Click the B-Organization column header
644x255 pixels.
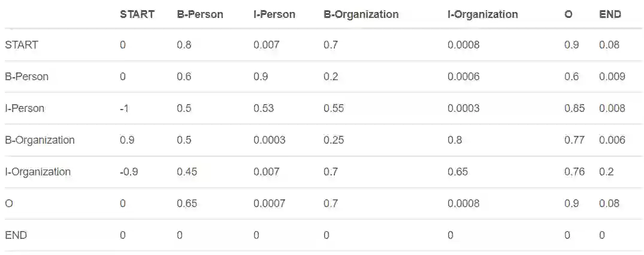pos(361,14)
